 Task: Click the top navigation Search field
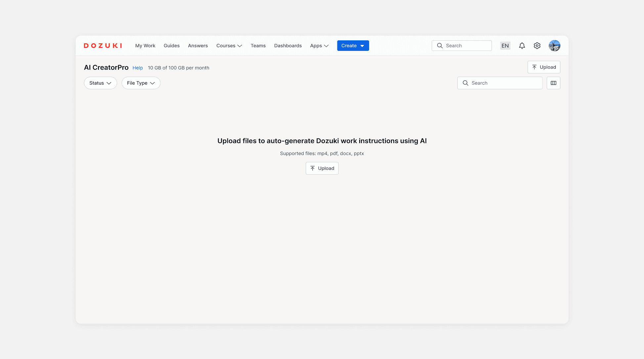pos(462,46)
